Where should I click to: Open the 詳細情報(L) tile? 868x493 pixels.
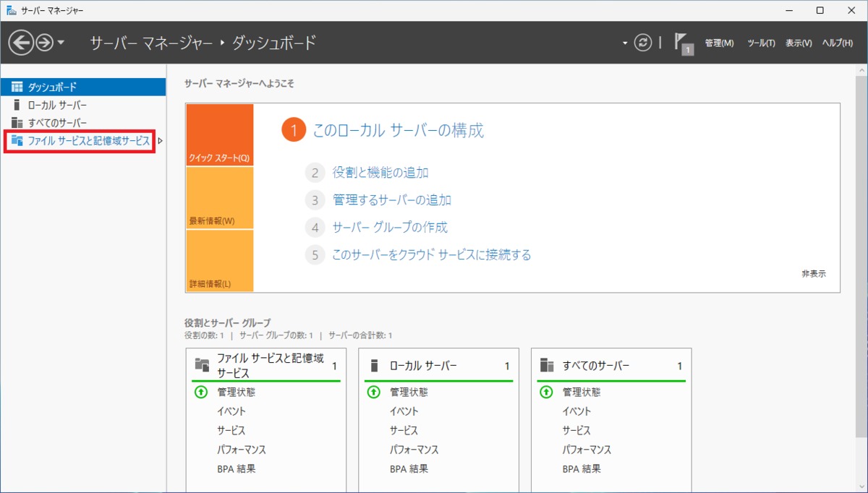click(x=220, y=261)
